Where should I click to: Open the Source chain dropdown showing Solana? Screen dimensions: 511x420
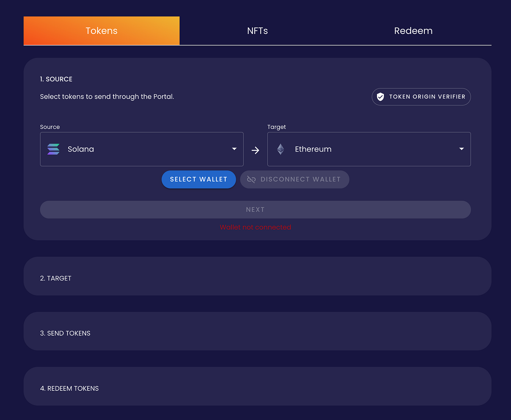coord(142,149)
